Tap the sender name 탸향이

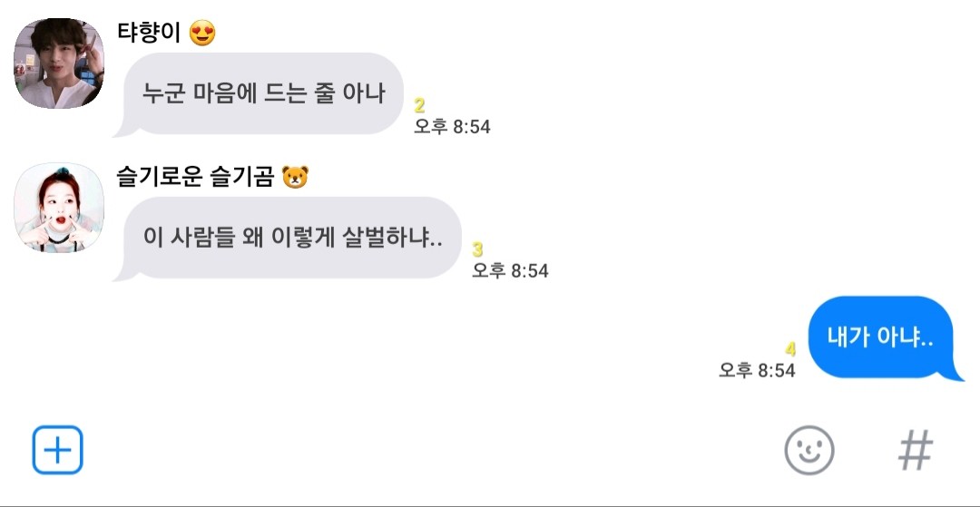point(150,34)
